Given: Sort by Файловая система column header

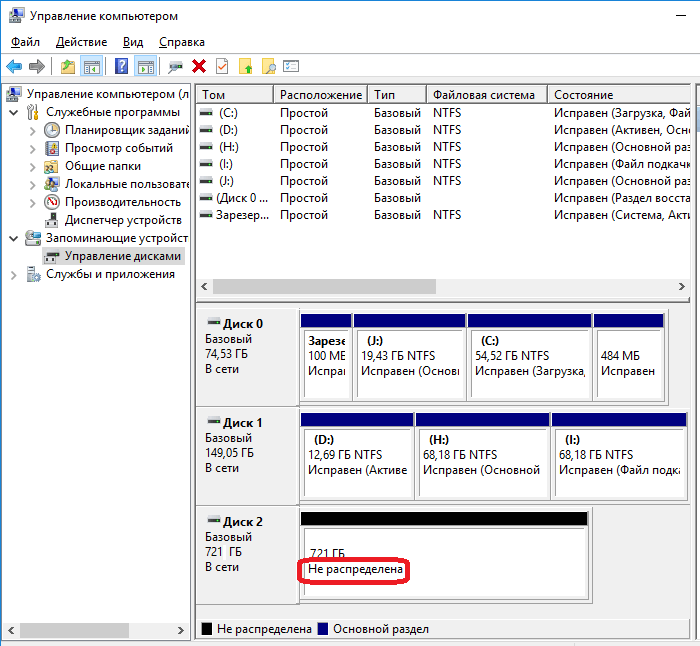Looking at the screenshot, I should click(x=487, y=95).
